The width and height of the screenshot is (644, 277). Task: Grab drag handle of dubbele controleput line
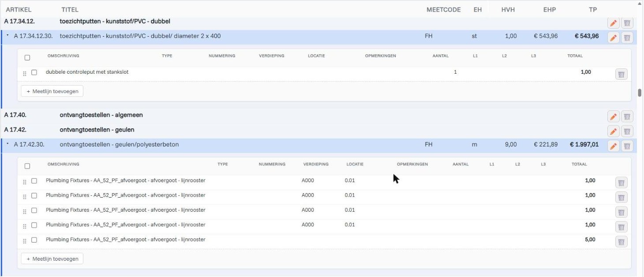(x=25, y=73)
